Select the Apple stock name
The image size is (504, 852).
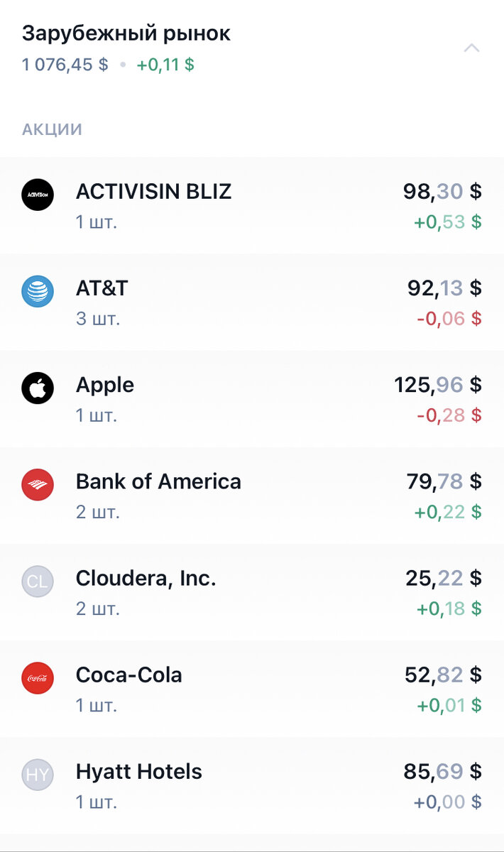point(105,385)
